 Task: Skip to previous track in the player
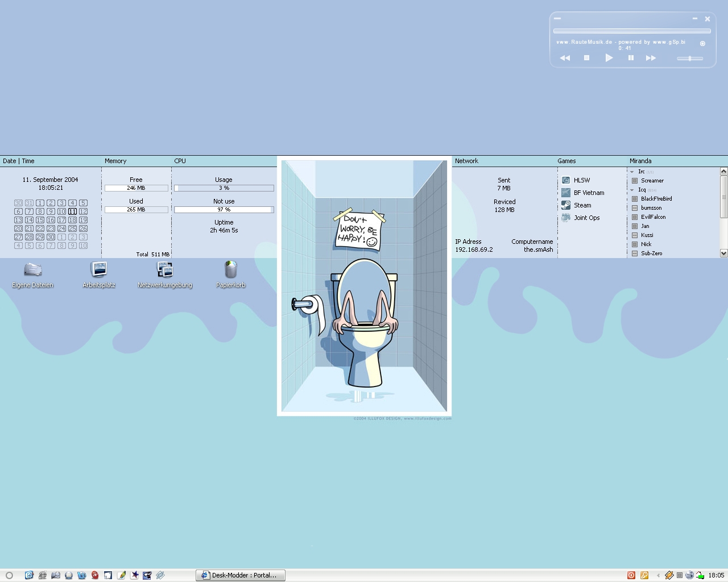[565, 58]
